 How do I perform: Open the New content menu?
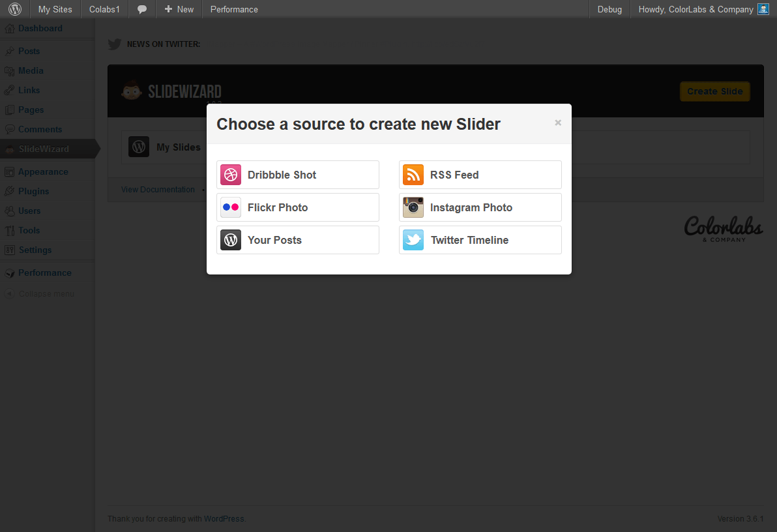coord(179,9)
